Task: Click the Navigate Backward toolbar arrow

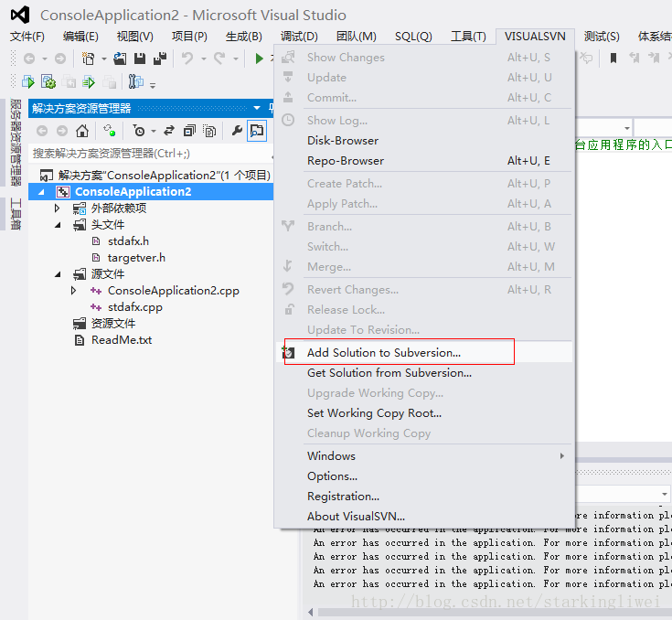Action: tap(29, 59)
